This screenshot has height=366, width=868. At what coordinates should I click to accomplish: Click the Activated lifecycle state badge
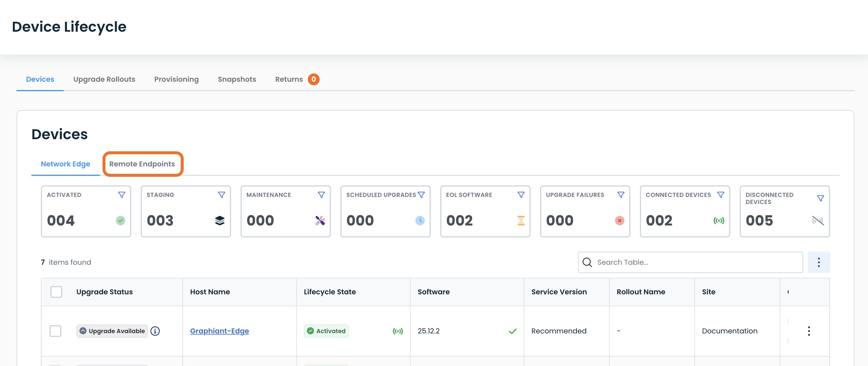tap(326, 331)
